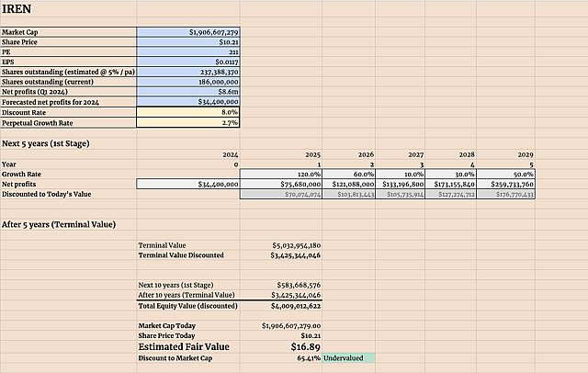Select the Total Equity Value (discounted) label

click(187, 306)
